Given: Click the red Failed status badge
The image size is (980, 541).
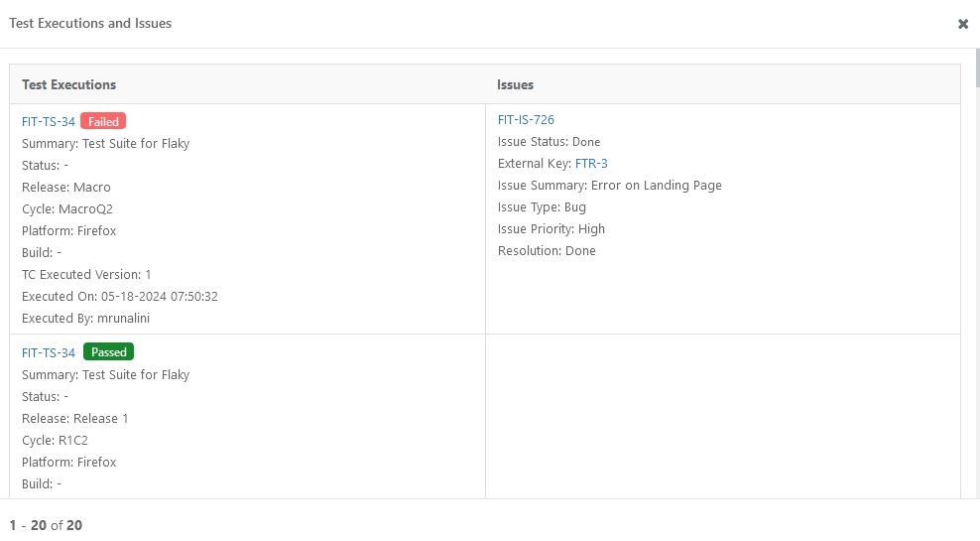Looking at the screenshot, I should (x=103, y=122).
